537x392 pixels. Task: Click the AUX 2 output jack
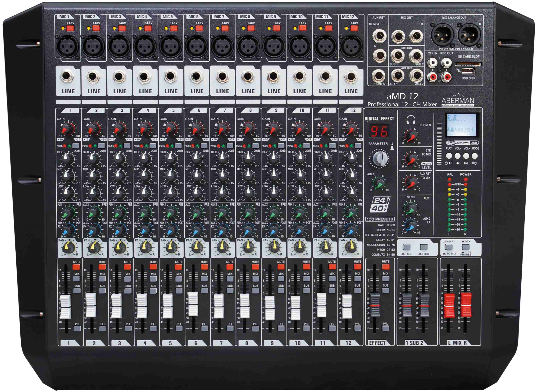(416, 75)
